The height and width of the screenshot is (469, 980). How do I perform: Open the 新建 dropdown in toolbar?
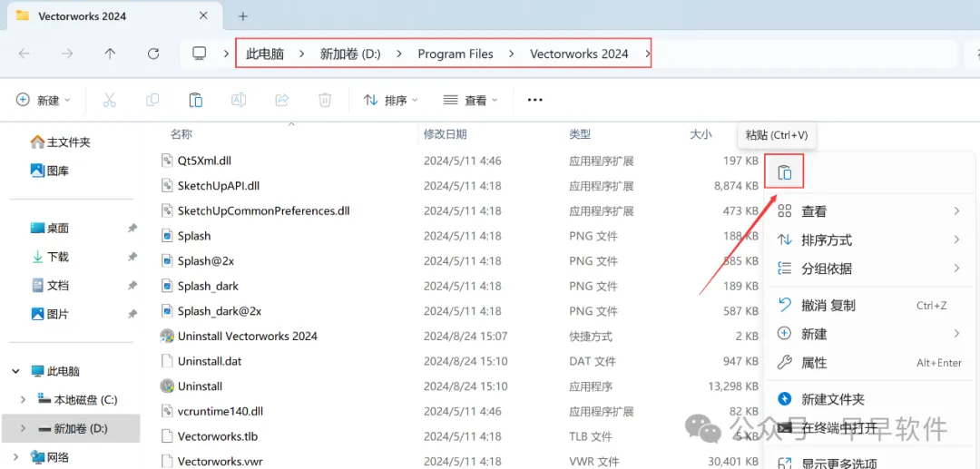coord(44,100)
